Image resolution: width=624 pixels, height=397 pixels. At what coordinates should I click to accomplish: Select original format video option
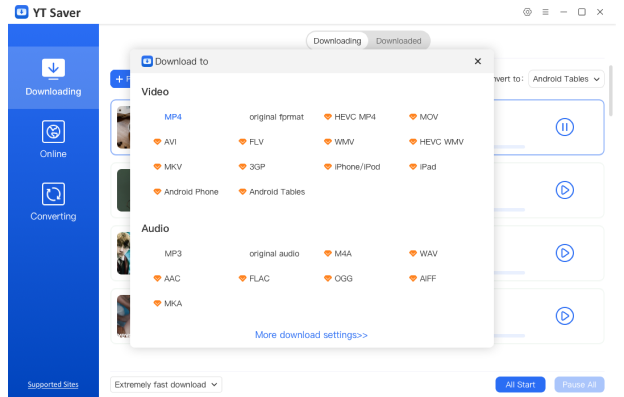(276, 117)
